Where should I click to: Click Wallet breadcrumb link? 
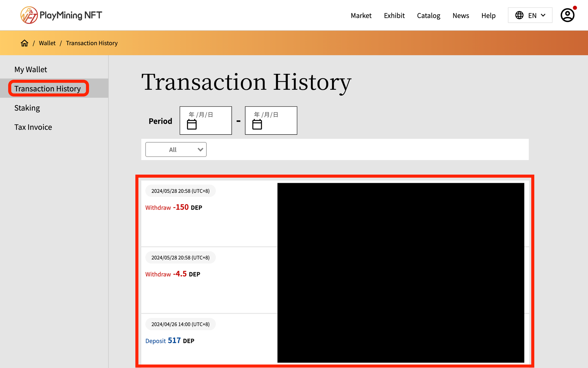point(47,43)
